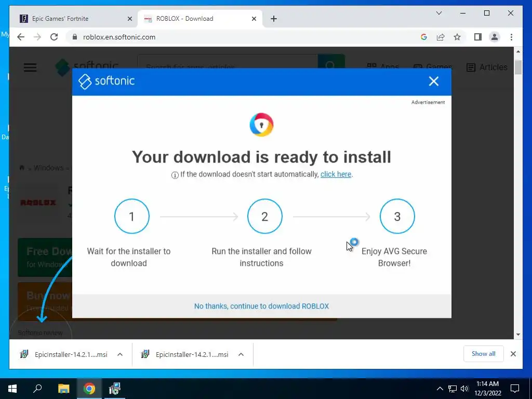
Task: Click the scrollbar down arrow
Action: pyautogui.click(x=518, y=335)
